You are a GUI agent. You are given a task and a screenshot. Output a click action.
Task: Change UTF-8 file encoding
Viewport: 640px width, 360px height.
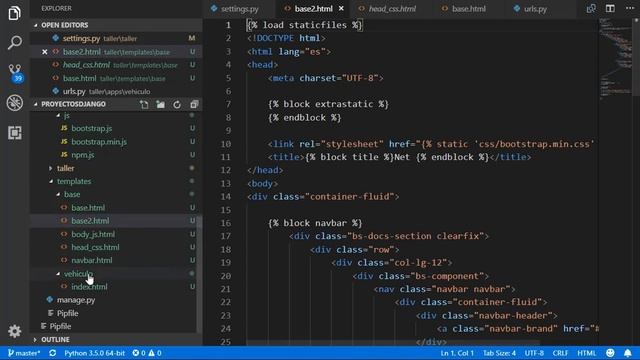[x=534, y=353]
